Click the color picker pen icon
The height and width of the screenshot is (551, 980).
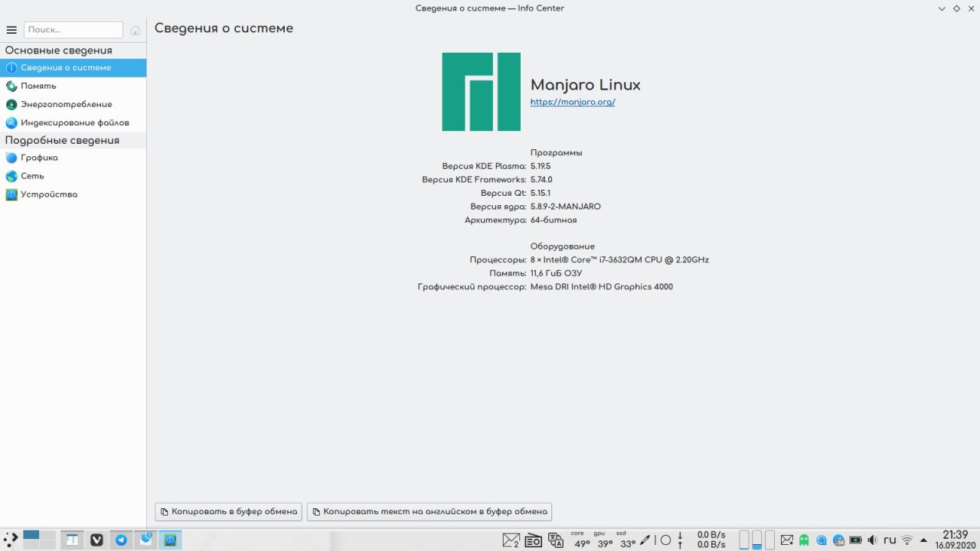pyautogui.click(x=645, y=540)
